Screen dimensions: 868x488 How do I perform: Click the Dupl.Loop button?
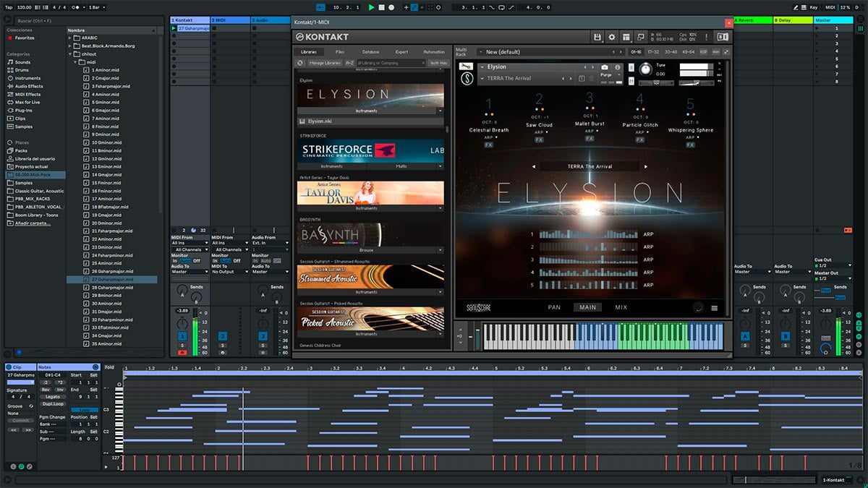point(54,403)
